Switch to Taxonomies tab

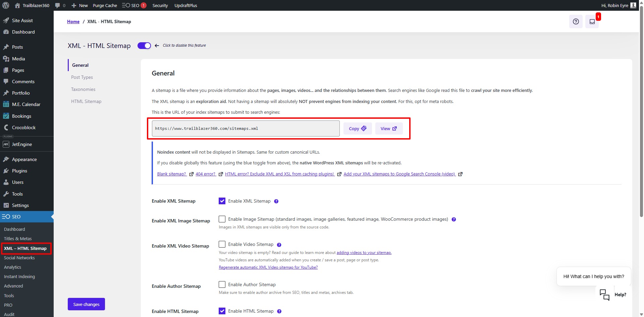click(83, 89)
